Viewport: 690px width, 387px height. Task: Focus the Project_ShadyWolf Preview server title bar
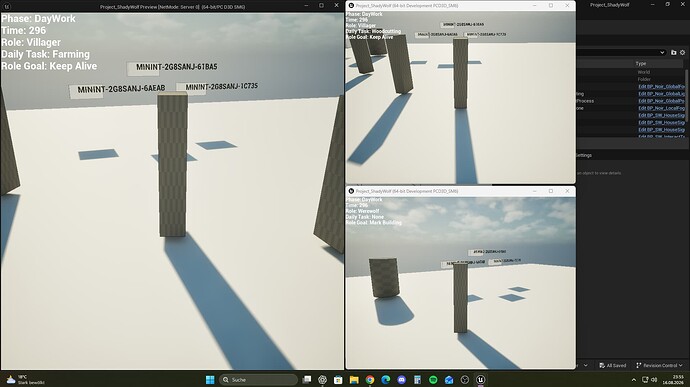[172, 7]
